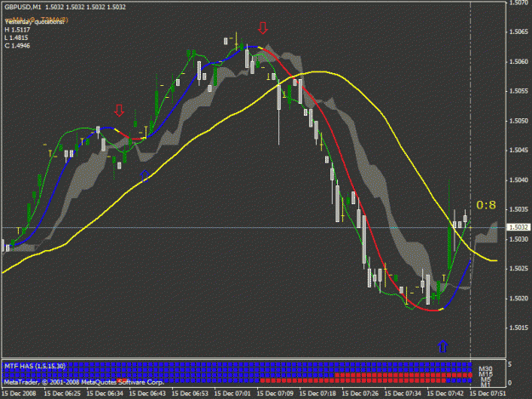Click the '15 Dec 07:01' time label
The width and height of the screenshot is (532, 399).
coord(232,394)
